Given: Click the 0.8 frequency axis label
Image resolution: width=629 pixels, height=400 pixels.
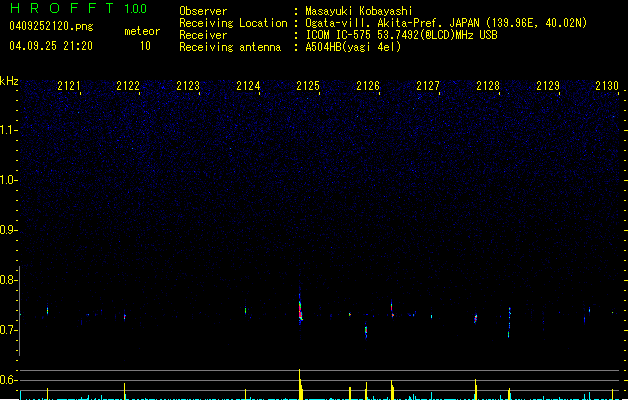Looking at the screenshot, I should click(8, 280).
